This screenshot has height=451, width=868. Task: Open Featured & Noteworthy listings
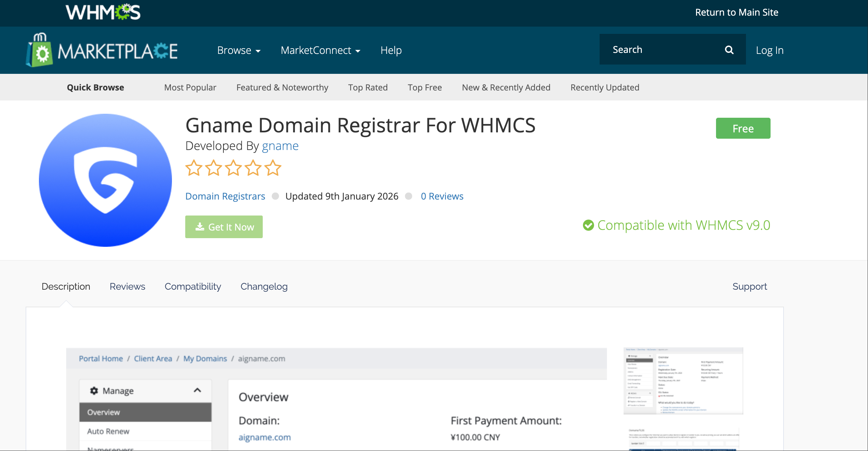[282, 87]
